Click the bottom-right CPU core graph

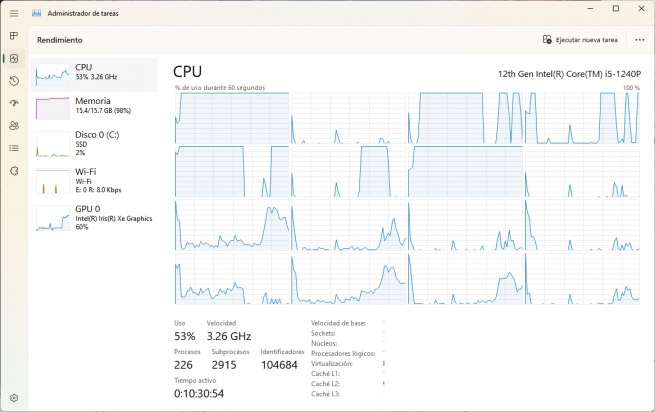pyautogui.click(x=582, y=279)
